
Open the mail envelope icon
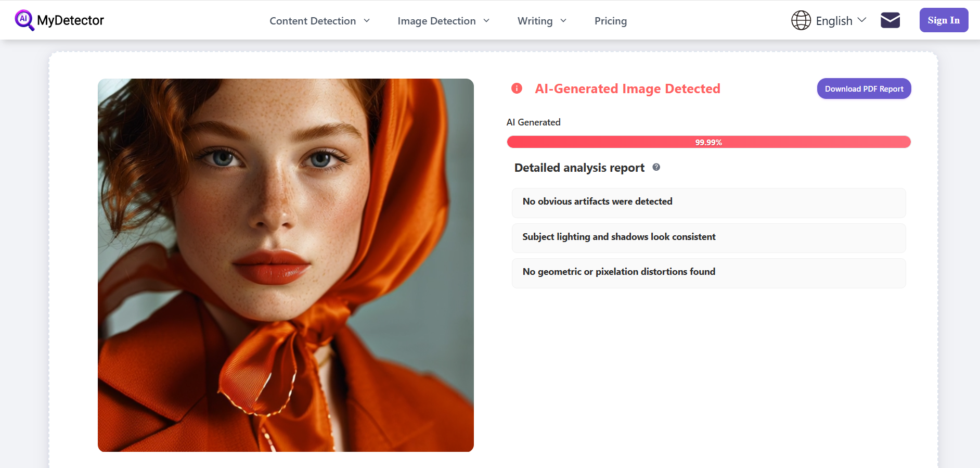(x=890, y=20)
